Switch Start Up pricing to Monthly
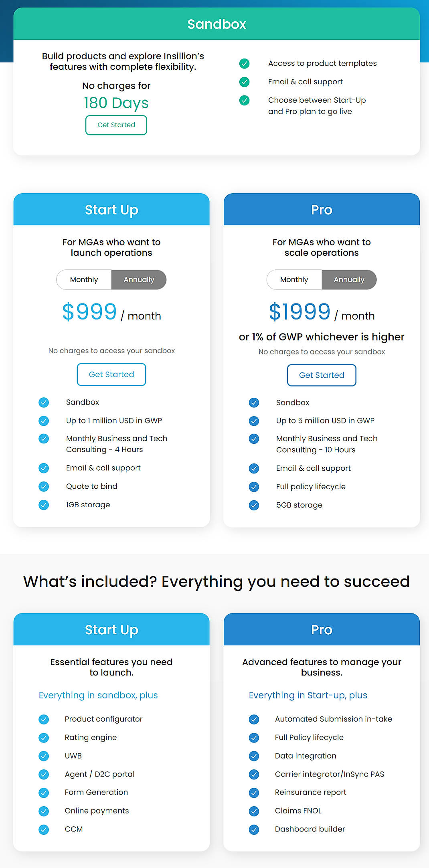 [x=84, y=279]
